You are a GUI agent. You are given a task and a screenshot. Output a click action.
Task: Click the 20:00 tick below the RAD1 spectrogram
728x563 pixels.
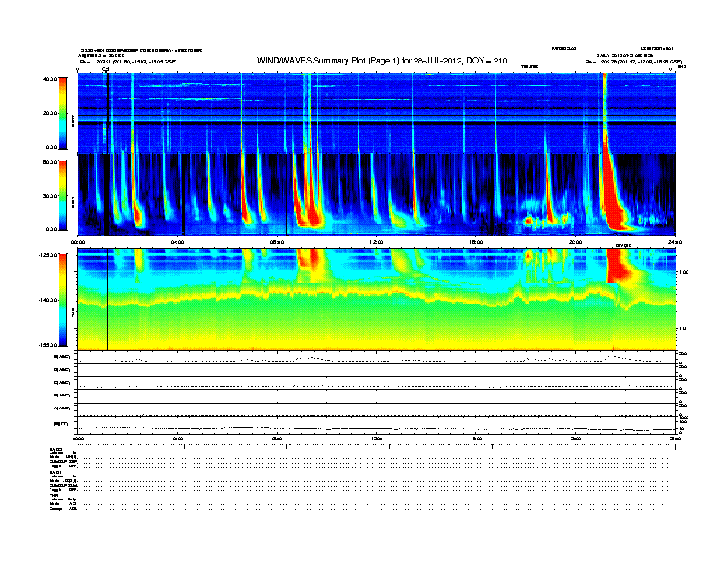click(575, 242)
